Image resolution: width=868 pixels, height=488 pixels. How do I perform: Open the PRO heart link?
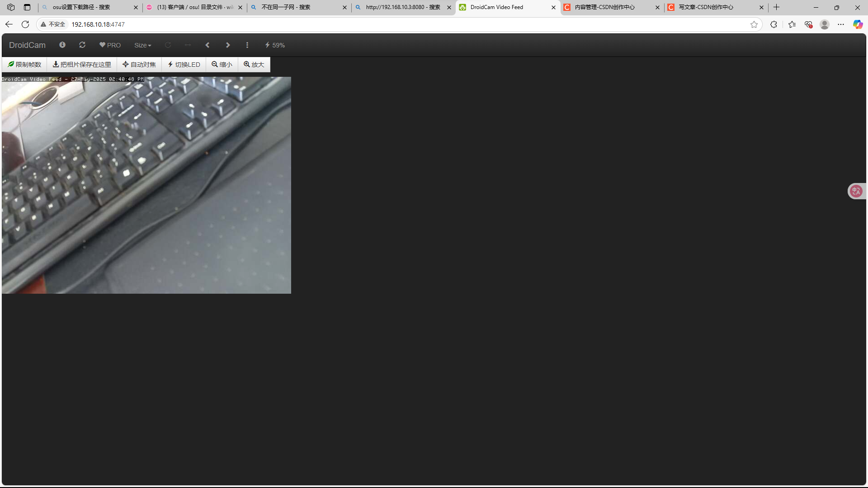tap(110, 45)
